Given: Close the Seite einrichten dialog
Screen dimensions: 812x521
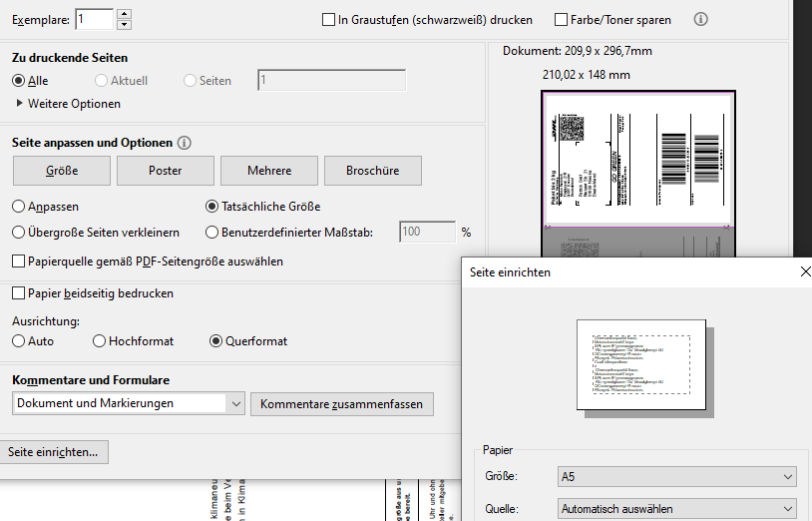Looking at the screenshot, I should coord(805,271).
